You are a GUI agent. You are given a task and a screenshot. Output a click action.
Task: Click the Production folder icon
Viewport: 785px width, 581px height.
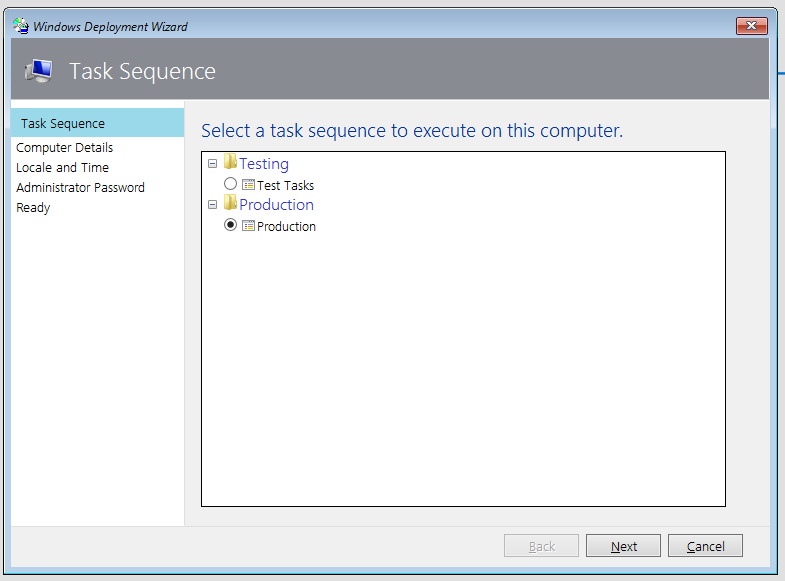[x=230, y=203]
